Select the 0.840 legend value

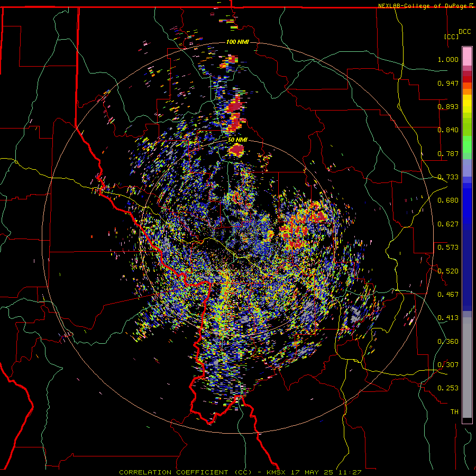(x=448, y=130)
